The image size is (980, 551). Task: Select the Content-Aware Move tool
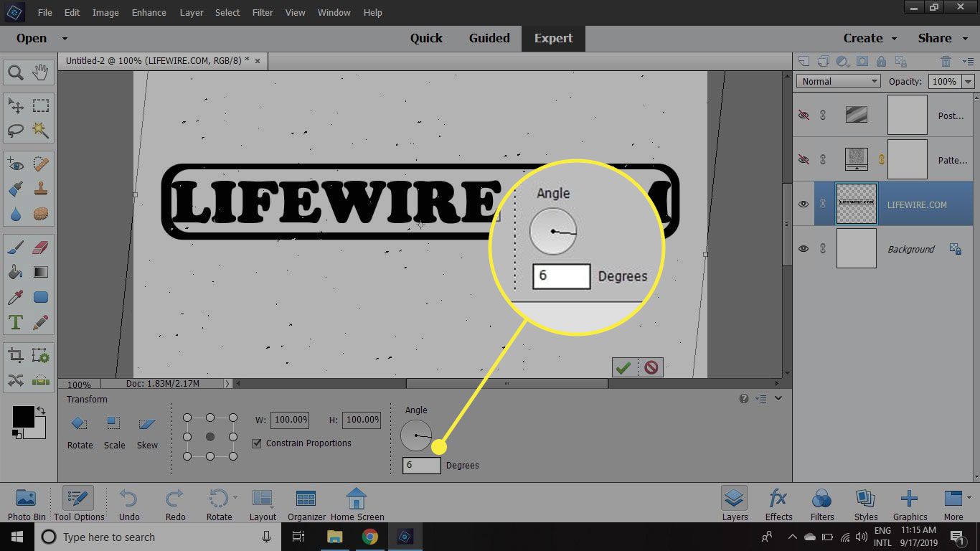pyautogui.click(x=16, y=380)
